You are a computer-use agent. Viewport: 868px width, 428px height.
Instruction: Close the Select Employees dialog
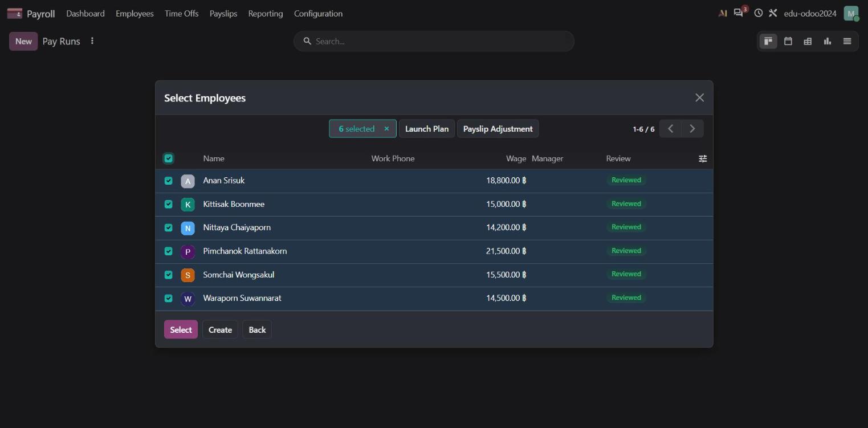[700, 97]
